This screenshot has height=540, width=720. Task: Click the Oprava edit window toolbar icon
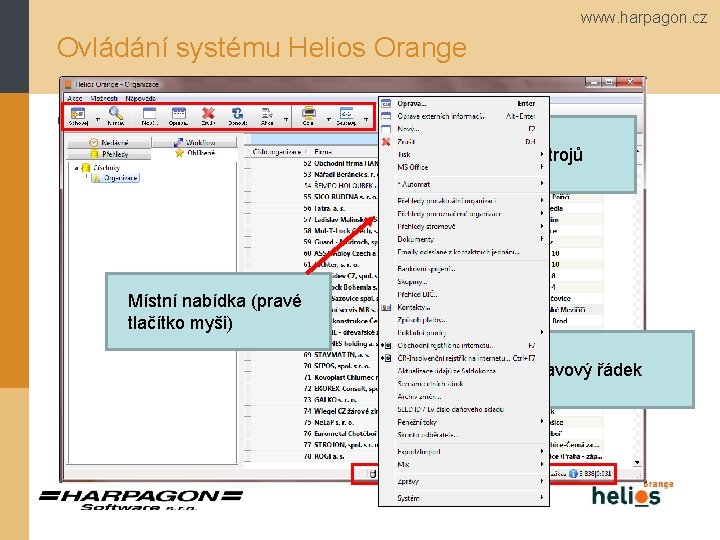[x=178, y=113]
